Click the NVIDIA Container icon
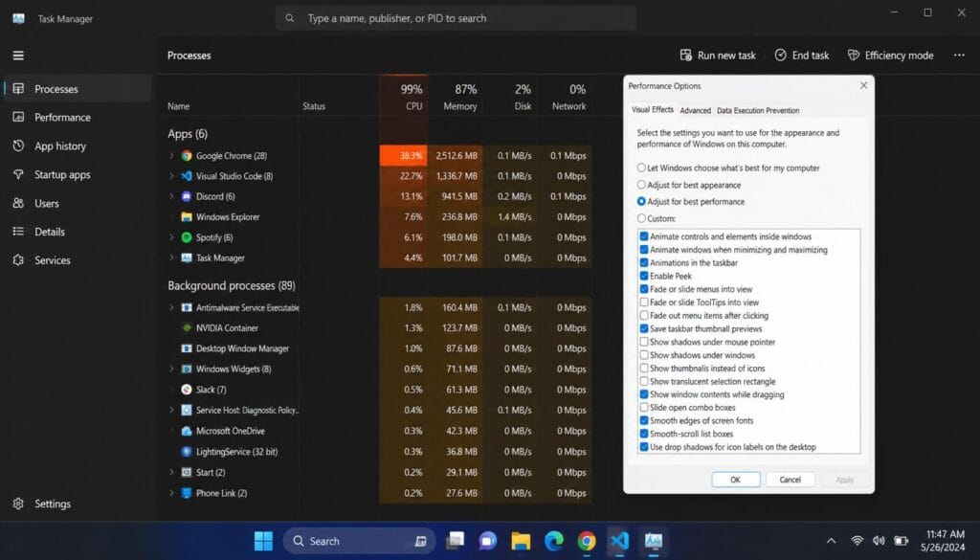 coord(187,327)
